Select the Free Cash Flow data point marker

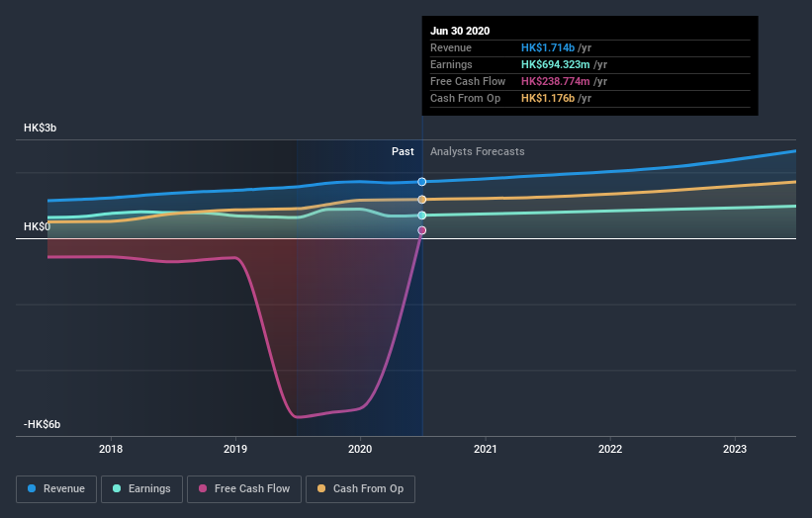(x=422, y=230)
